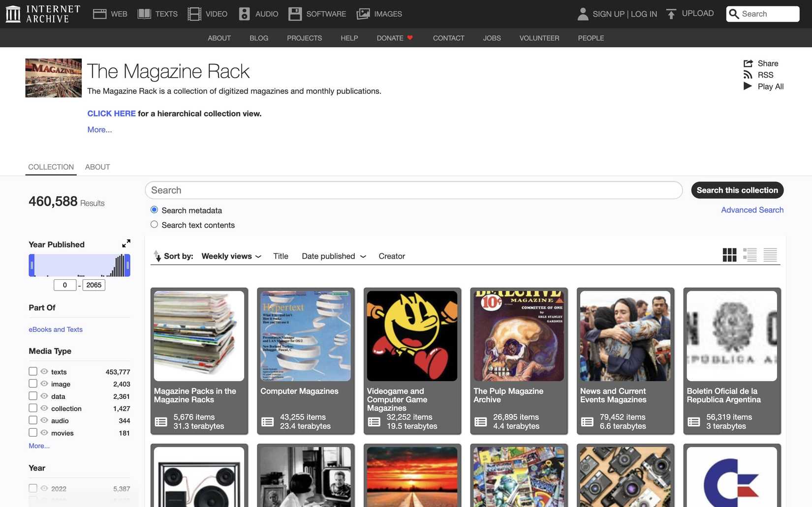Click collection icon on Computer Magazines card
Image resolution: width=812 pixels, height=507 pixels.
tap(268, 422)
